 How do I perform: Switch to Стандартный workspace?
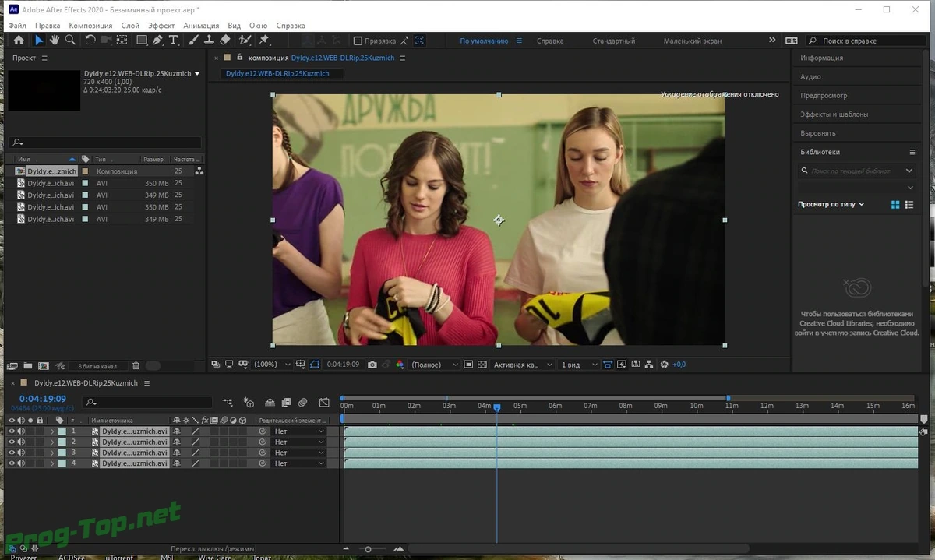click(614, 41)
